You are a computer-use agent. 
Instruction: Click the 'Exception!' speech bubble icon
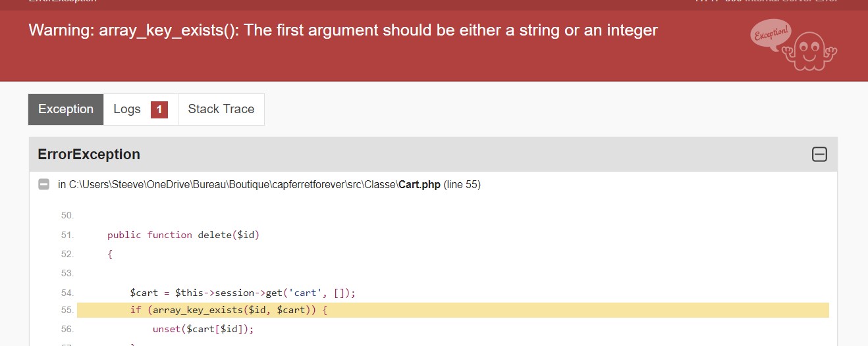click(x=770, y=34)
